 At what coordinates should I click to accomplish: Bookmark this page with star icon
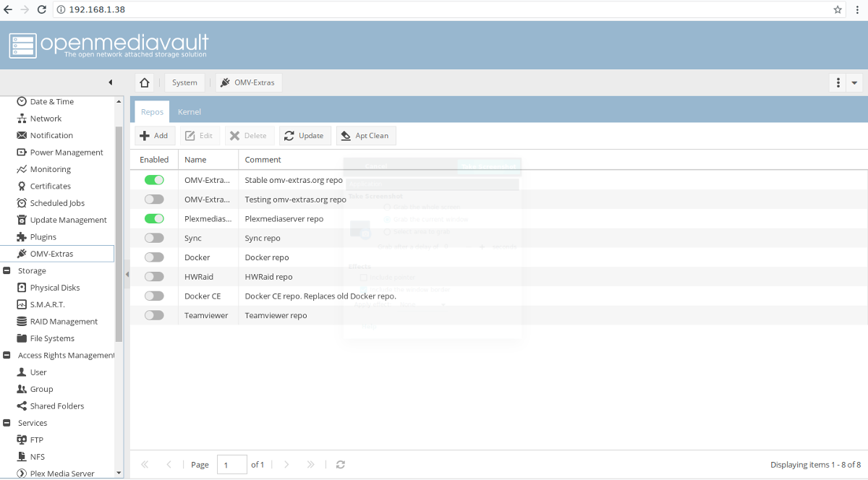[838, 9]
